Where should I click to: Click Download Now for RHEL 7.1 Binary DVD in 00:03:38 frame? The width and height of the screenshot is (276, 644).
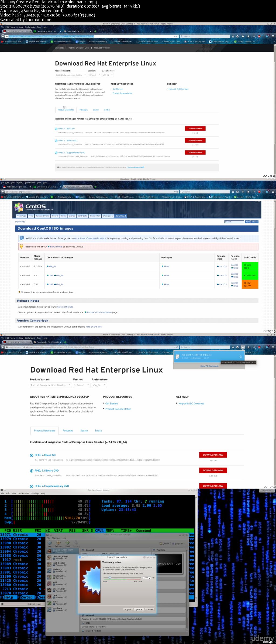point(195,140)
